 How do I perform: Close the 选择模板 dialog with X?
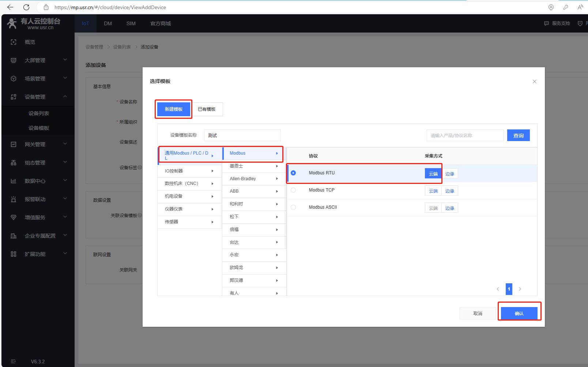(534, 82)
